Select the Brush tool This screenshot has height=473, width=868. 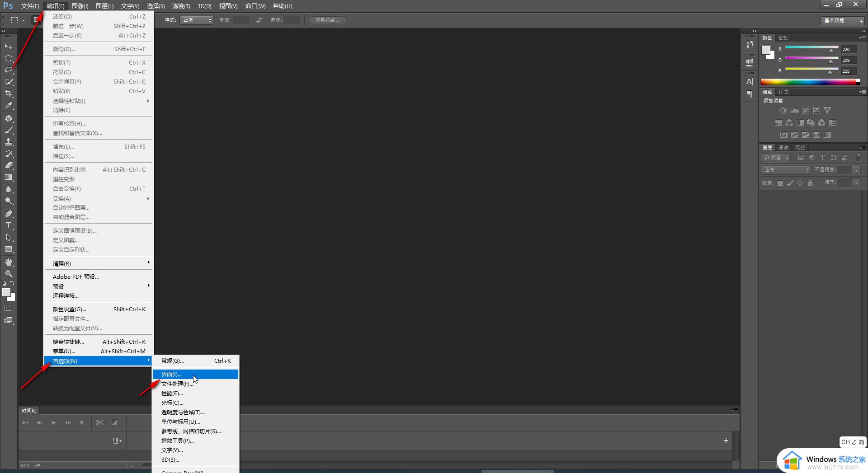pos(9,130)
